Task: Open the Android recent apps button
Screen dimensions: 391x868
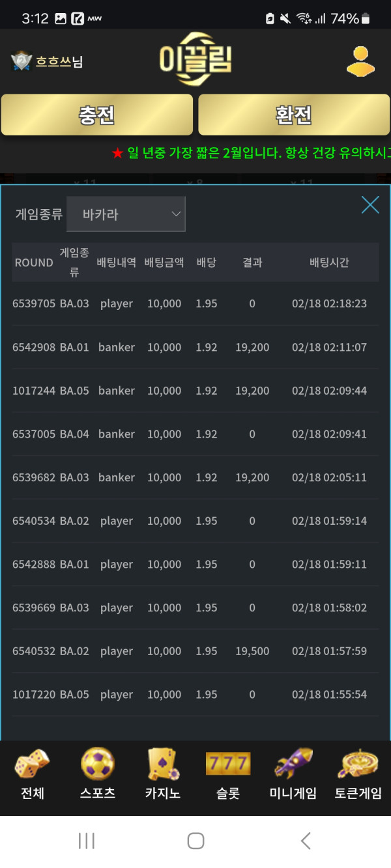Action: point(87,841)
